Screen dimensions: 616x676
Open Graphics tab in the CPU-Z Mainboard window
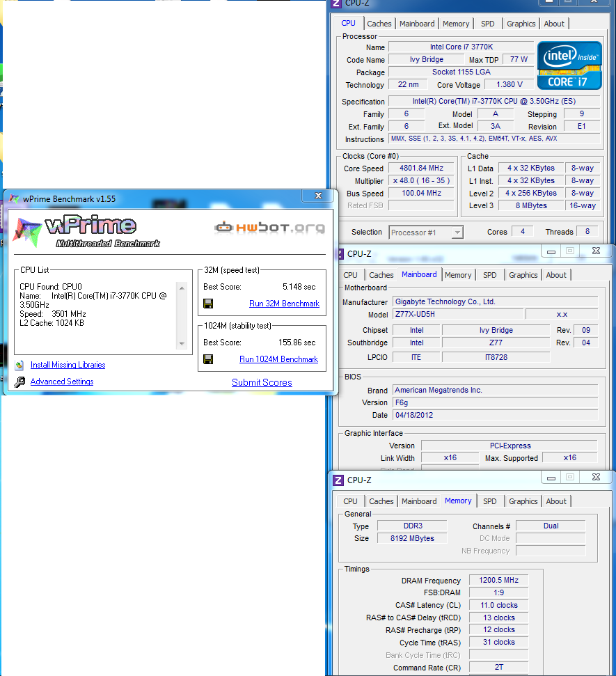click(523, 275)
